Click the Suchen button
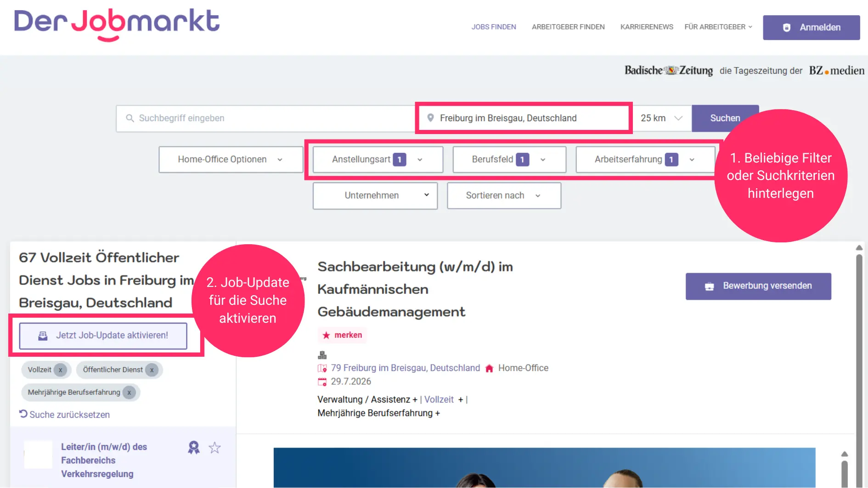This screenshot has width=868, height=488. pyautogui.click(x=725, y=118)
